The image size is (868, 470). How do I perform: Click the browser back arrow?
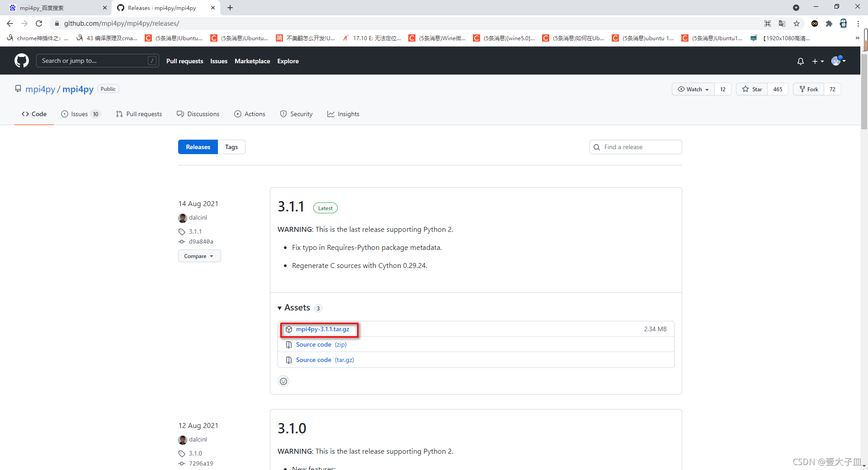point(10,23)
